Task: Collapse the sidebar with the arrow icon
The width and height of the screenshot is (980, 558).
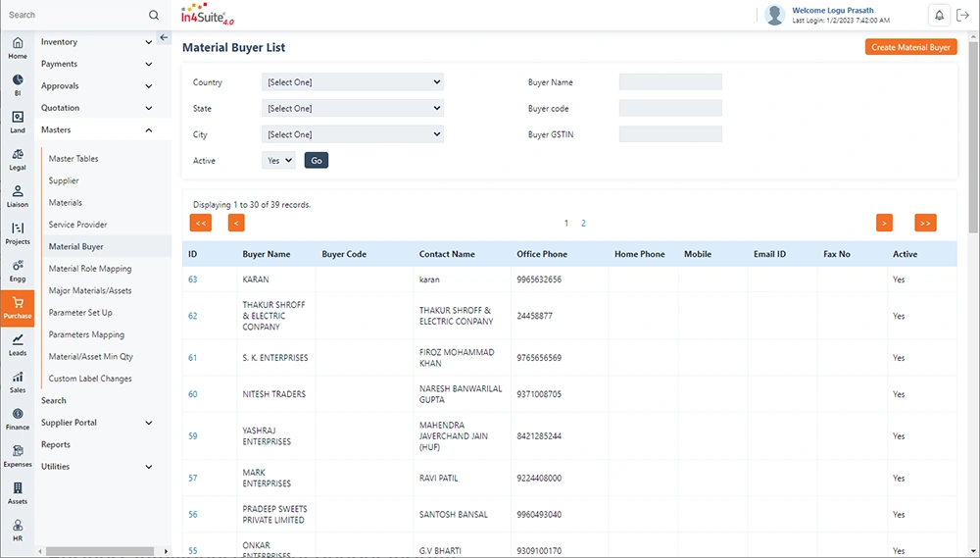Action: point(164,37)
